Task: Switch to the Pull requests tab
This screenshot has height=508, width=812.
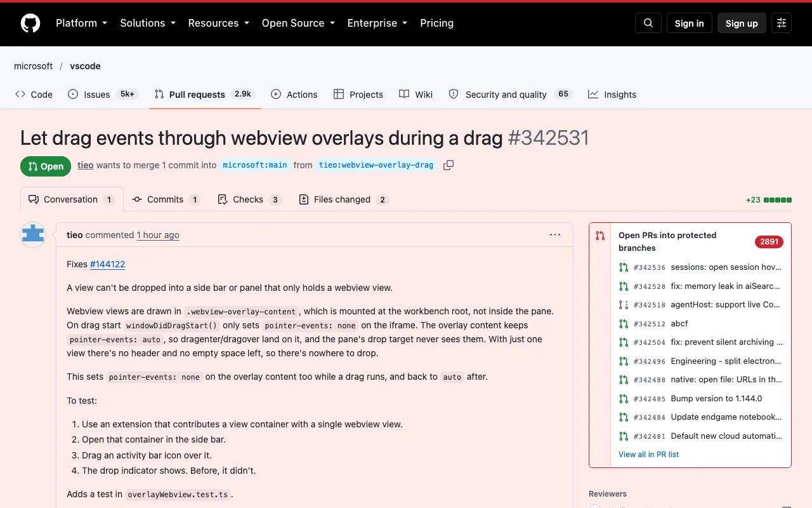Action: tap(205, 95)
